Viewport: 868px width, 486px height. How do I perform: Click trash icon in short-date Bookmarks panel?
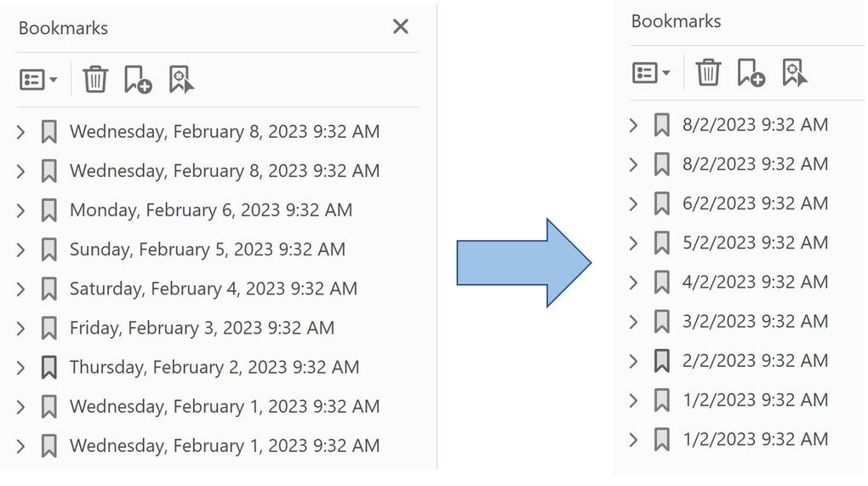708,72
